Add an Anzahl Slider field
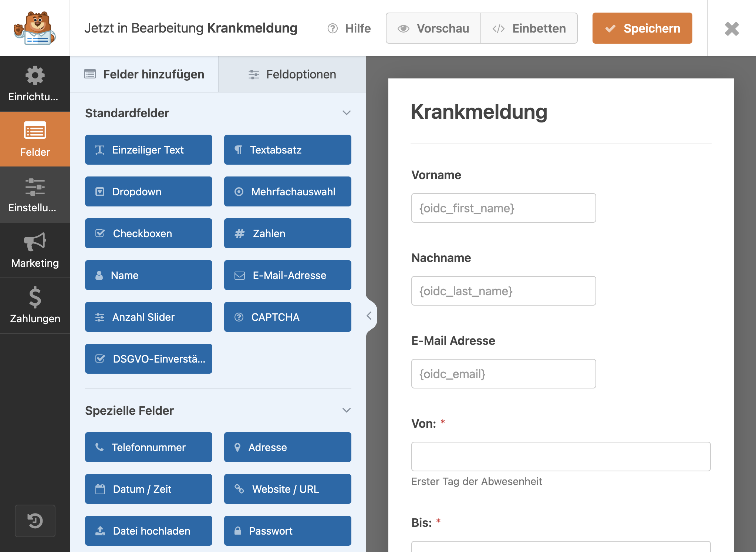This screenshot has height=552, width=756. tap(149, 317)
